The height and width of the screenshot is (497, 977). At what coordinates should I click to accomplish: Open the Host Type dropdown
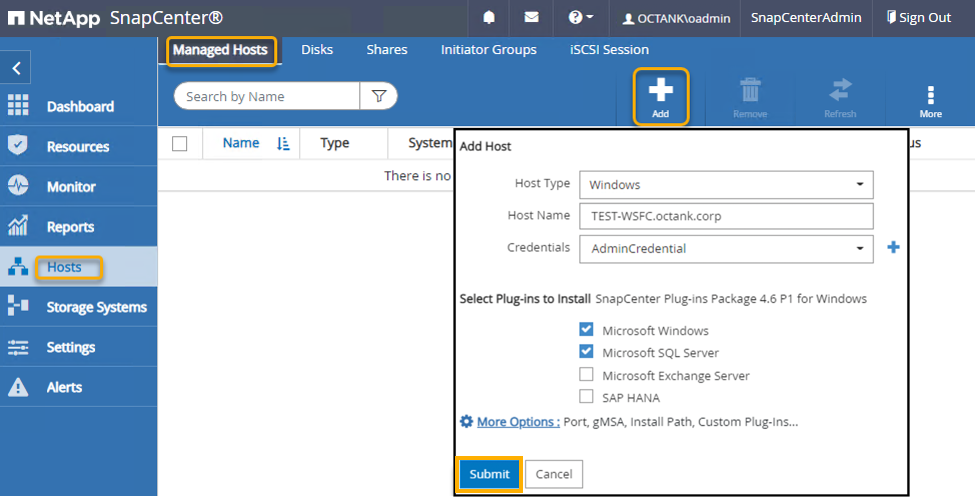tap(726, 185)
